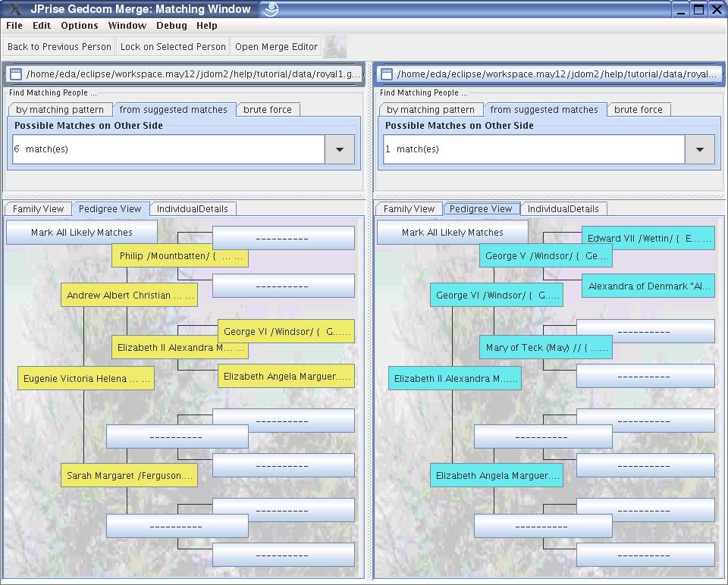The width and height of the screenshot is (728, 585).
Task: Click the left file path document icon
Action: (15, 74)
